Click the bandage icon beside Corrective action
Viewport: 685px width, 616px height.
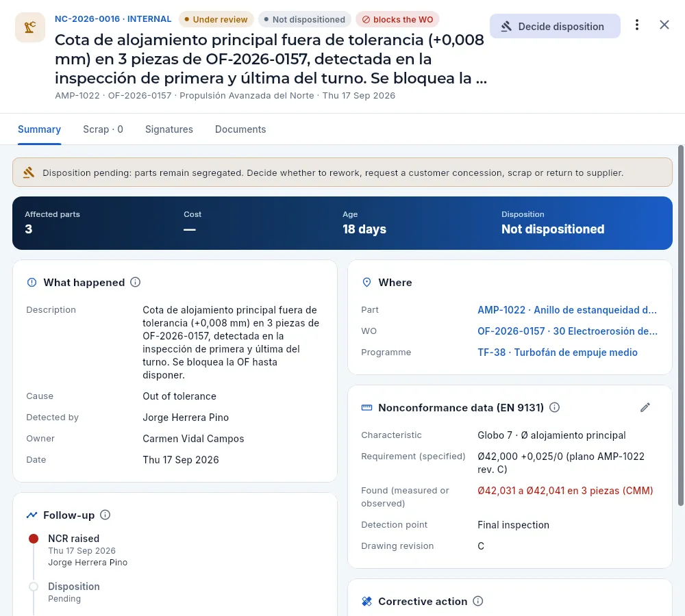(x=367, y=602)
